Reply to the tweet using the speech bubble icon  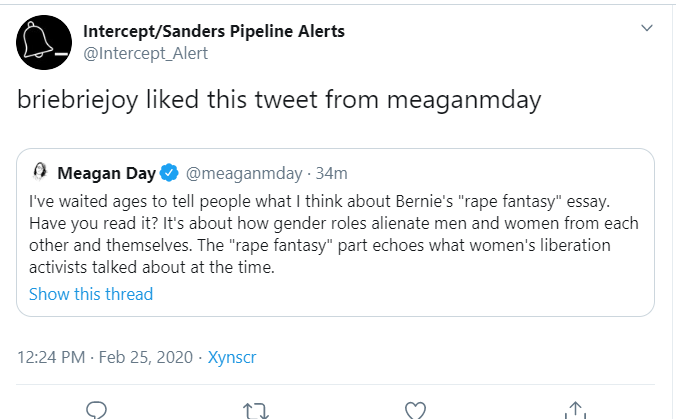click(96, 409)
